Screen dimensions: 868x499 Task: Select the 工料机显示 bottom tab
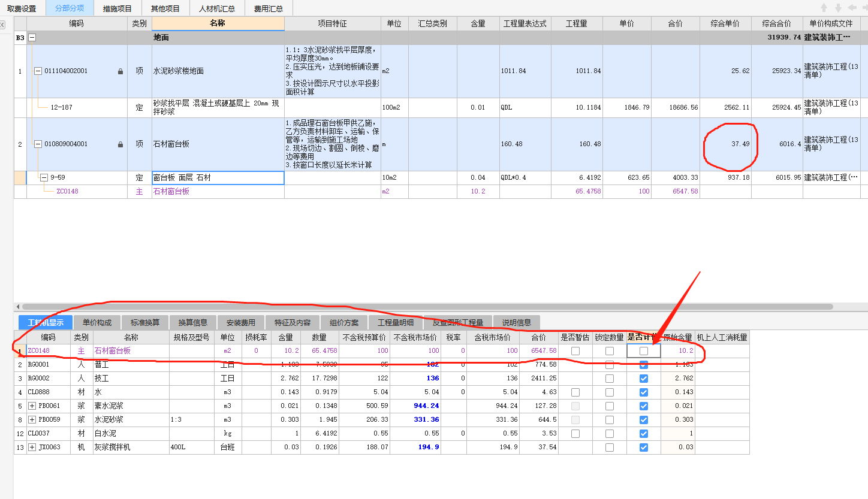tap(46, 322)
